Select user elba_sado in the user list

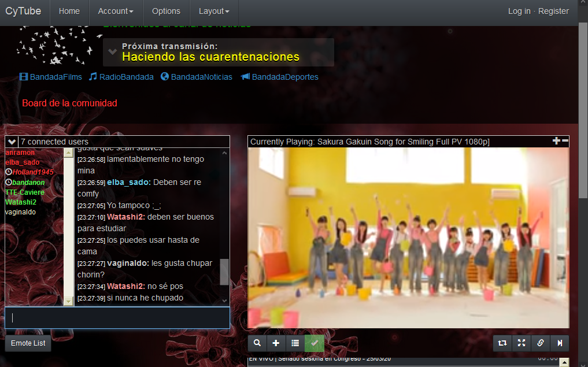coord(22,162)
